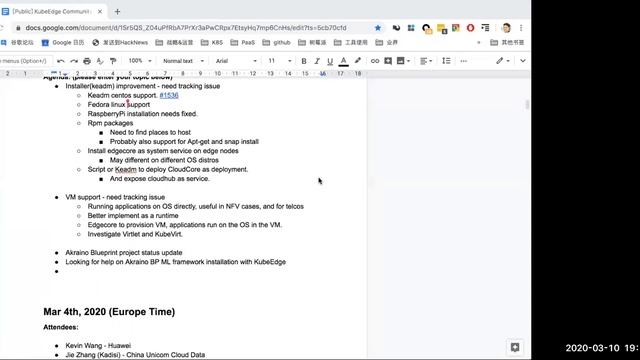Screen dimensions: 640x360
Task: Show more toolbar options via ellipsis
Action: tap(464, 61)
